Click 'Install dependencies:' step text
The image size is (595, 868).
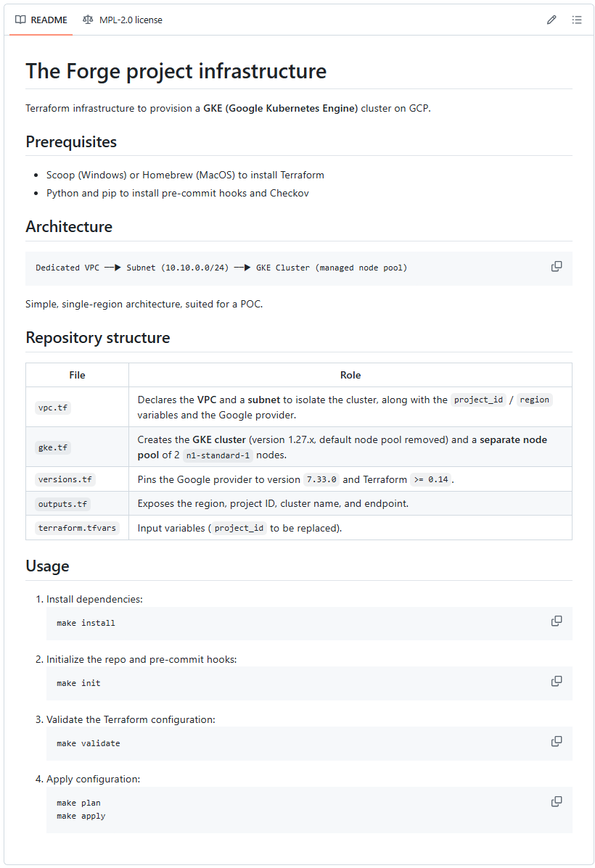coord(94,599)
